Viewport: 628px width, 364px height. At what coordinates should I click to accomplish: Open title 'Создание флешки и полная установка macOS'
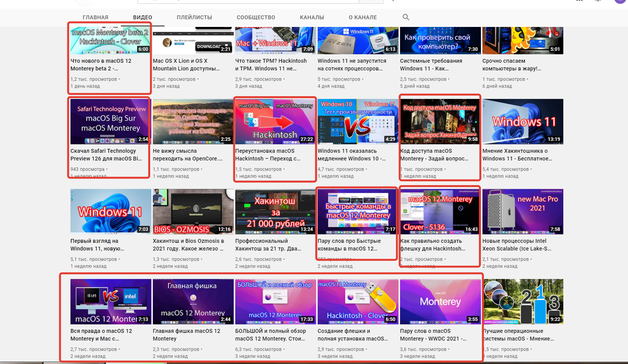pos(353,335)
